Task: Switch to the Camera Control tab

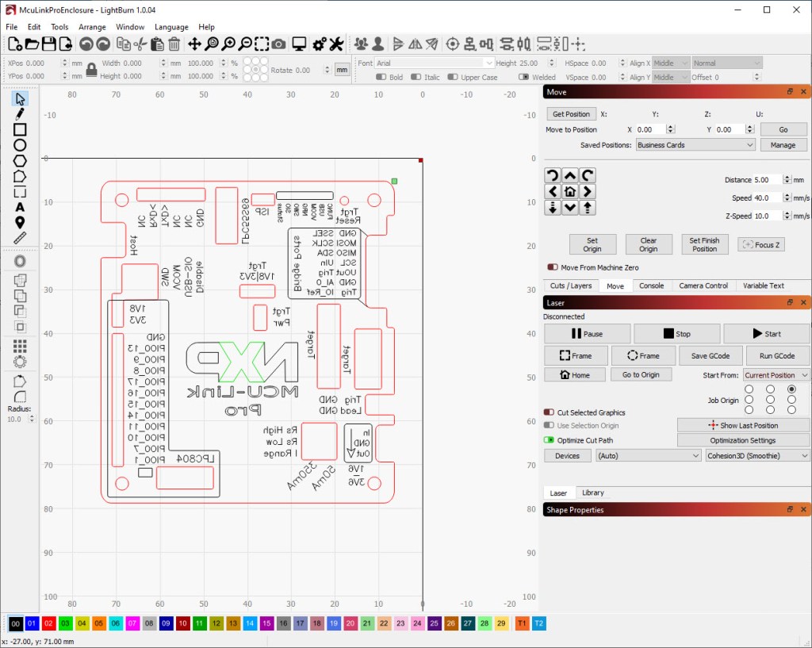Action: [703, 286]
